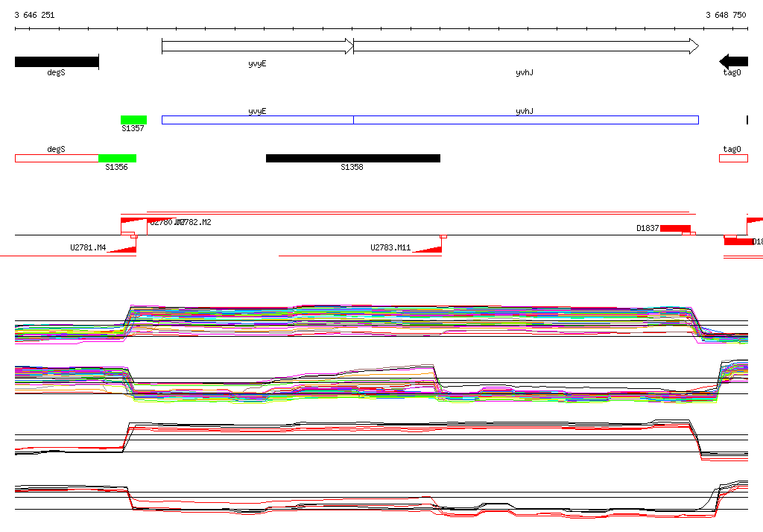
Task: Click the S1357 label
Action: click(133, 128)
